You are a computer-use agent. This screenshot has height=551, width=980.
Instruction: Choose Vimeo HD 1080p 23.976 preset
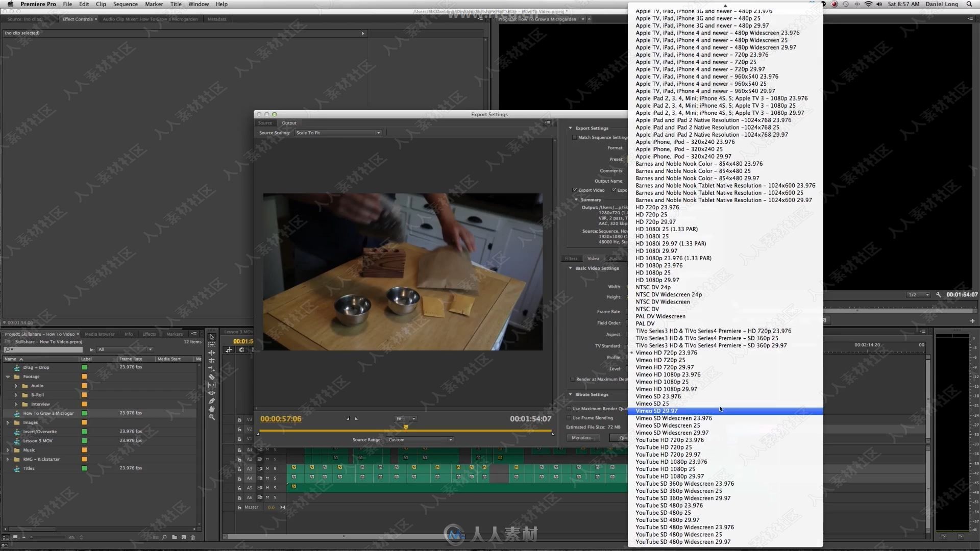coord(668,374)
